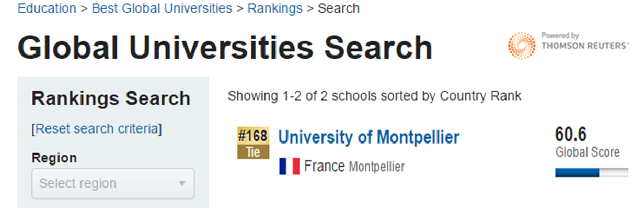This screenshot has height=209, width=644.
Task: Click the gold Tie label badge
Action: (253, 152)
